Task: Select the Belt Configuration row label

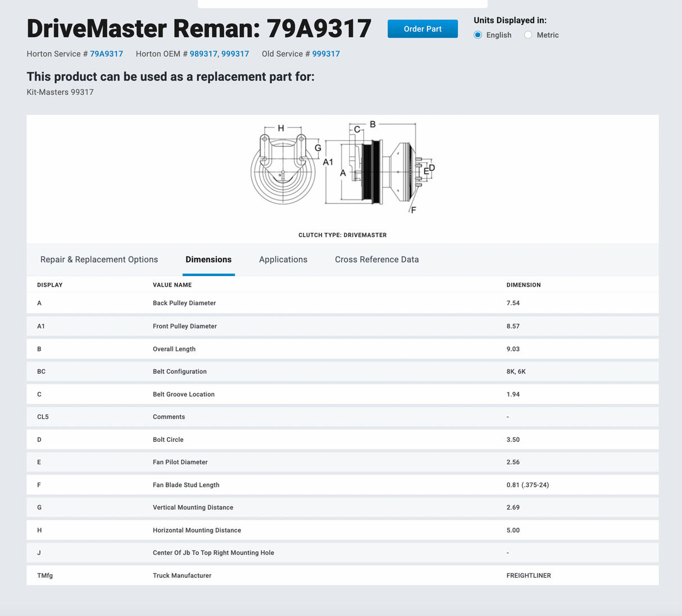Action: pos(180,372)
